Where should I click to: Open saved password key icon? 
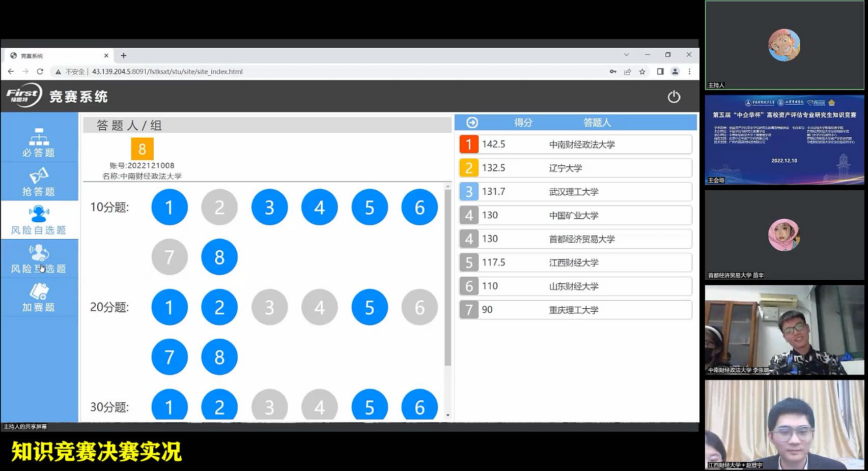pyautogui.click(x=613, y=72)
